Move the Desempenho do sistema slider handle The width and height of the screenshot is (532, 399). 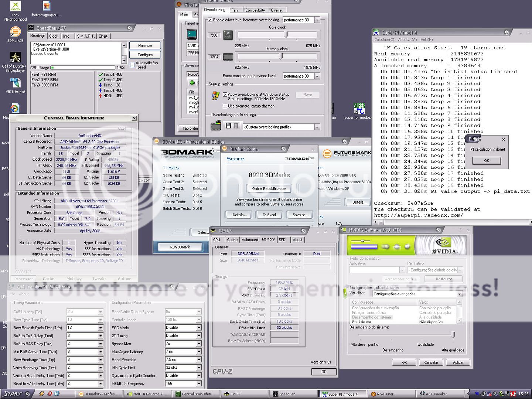click(x=453, y=335)
